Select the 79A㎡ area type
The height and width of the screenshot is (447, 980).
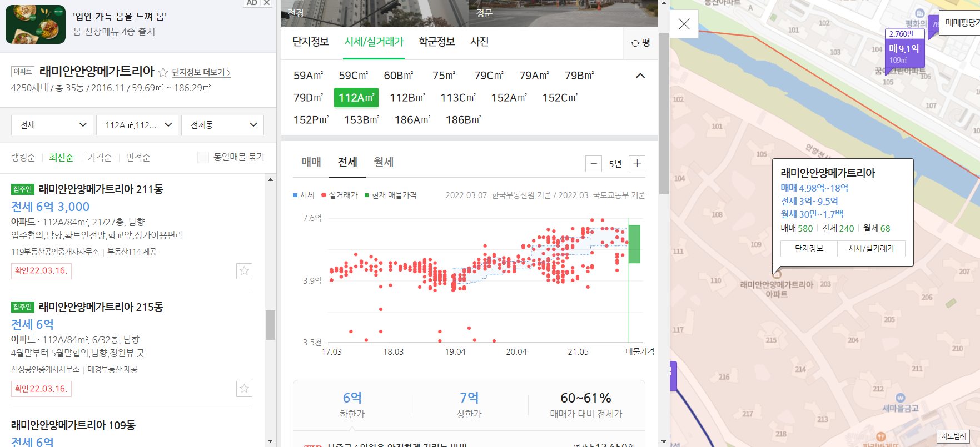(x=534, y=76)
